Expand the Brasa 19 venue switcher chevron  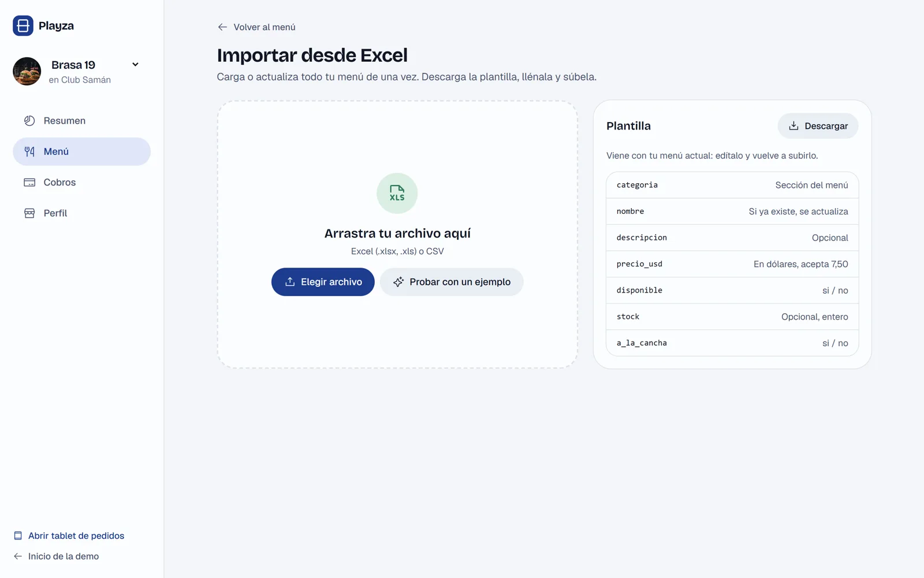[x=135, y=65]
